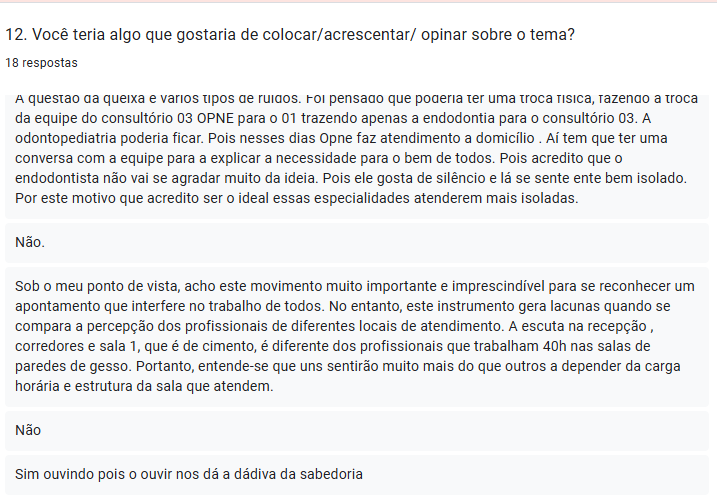
Task: Click the word "recepção" in the long response
Action: click(614, 326)
